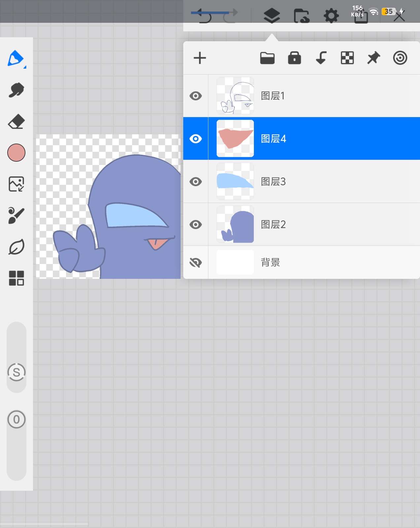Screen dimensions: 420x528
Task: Click the character's pink tongue on canvas
Action: 158,244
